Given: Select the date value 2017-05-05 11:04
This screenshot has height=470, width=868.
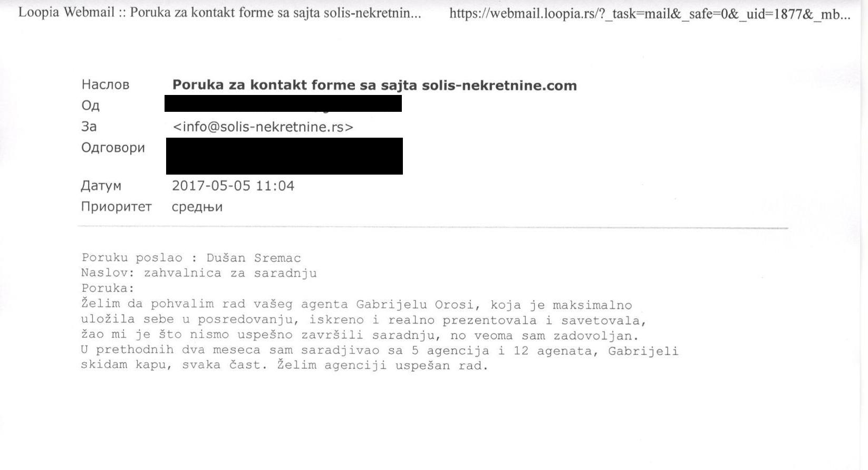Looking at the screenshot, I should coord(233,186).
